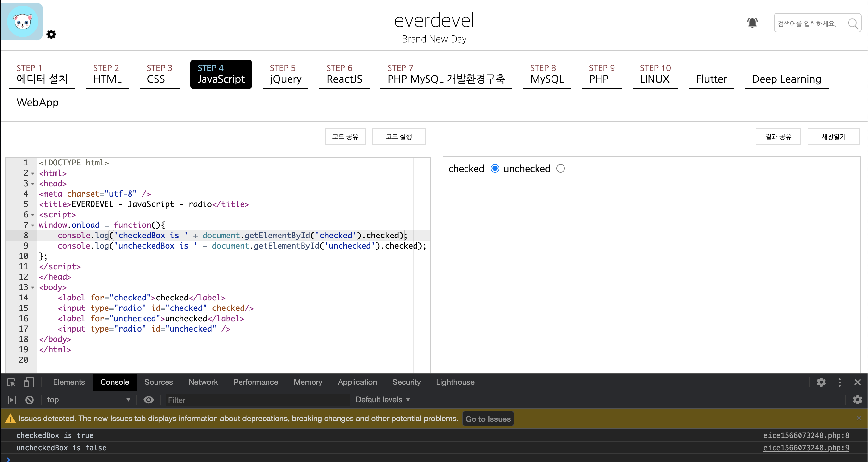Dismiss the issues warning banner
This screenshot has width=868, height=462.
coord(859,418)
